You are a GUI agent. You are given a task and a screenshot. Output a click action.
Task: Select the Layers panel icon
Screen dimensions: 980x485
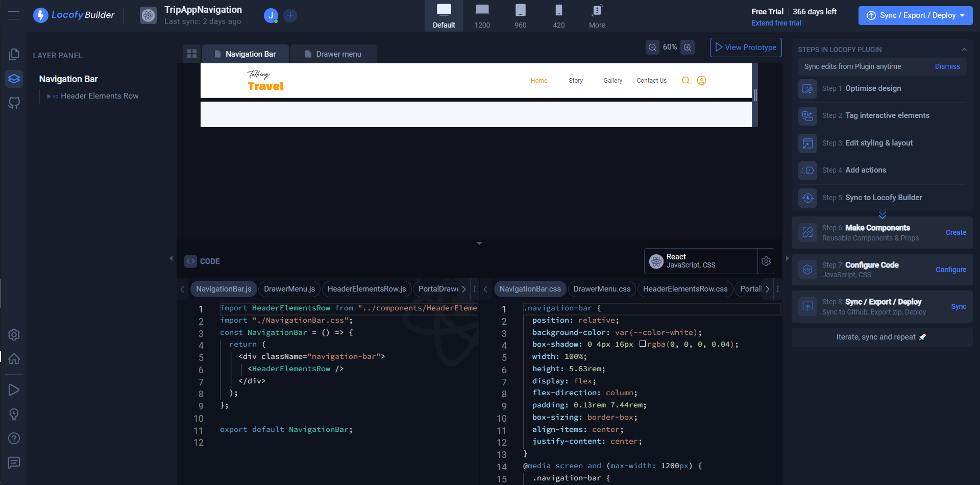[x=14, y=79]
